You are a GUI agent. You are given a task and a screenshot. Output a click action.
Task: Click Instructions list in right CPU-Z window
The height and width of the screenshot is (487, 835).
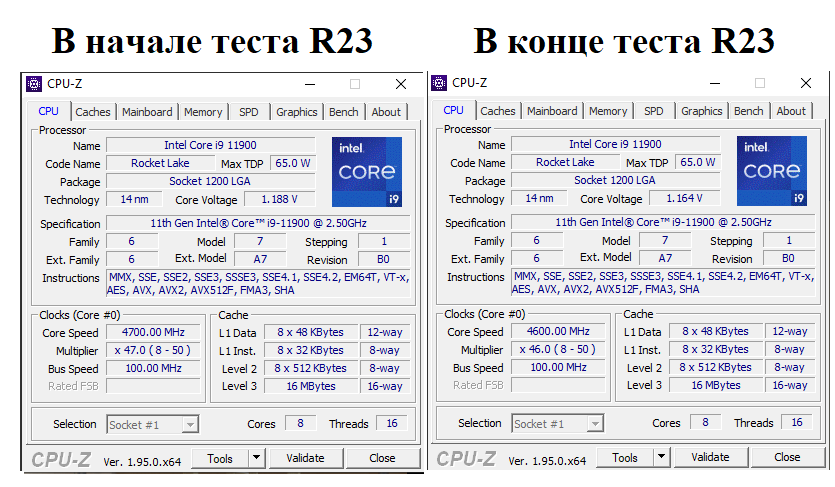[663, 283]
